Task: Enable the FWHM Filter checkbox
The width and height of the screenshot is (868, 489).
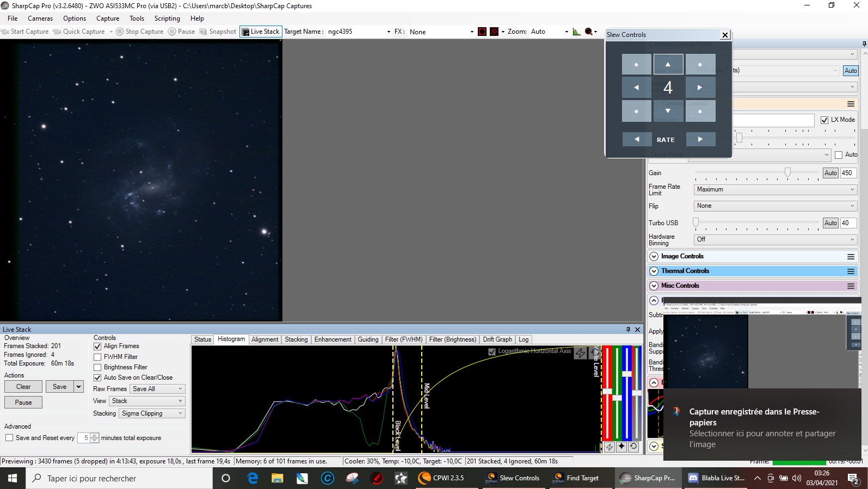Action: pos(98,357)
